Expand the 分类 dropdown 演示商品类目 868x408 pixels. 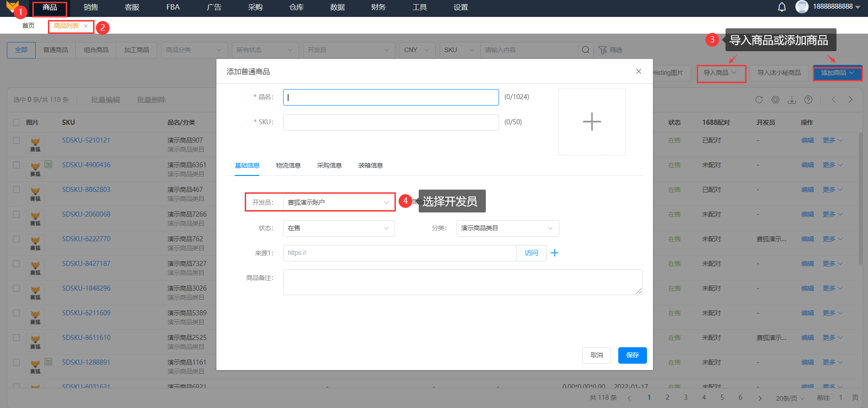click(x=507, y=228)
